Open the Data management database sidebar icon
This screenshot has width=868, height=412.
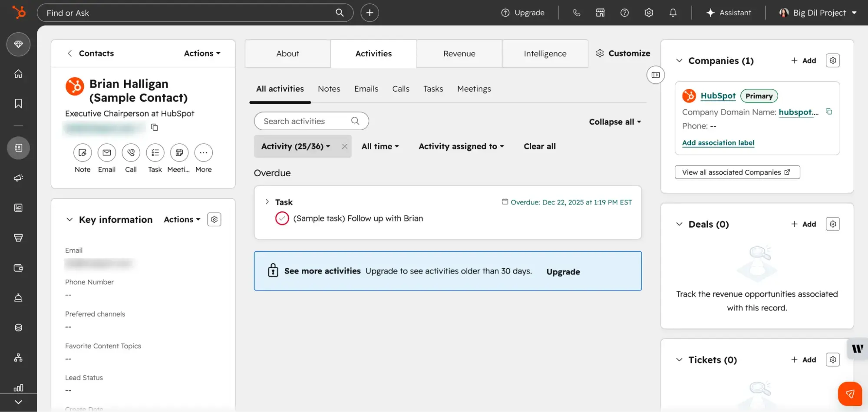pos(18,328)
